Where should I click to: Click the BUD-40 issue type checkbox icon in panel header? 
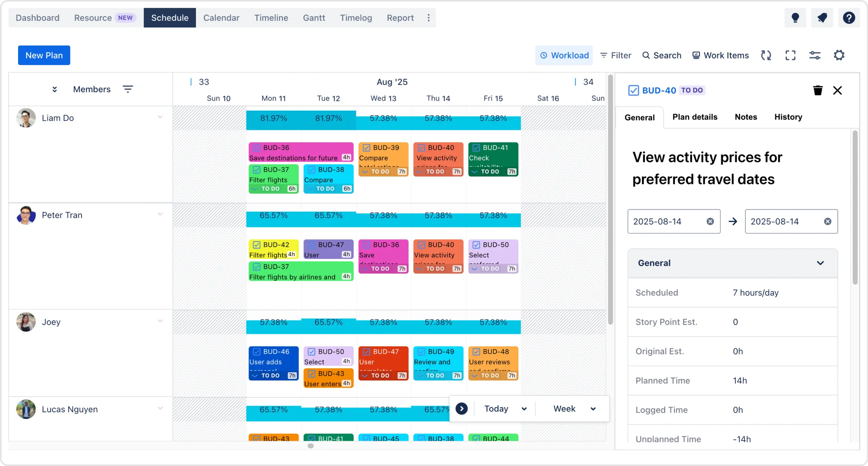[633, 91]
